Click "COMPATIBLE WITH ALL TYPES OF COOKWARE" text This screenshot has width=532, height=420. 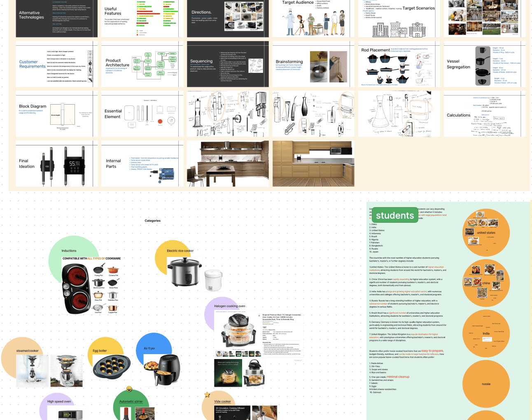[x=91, y=259]
